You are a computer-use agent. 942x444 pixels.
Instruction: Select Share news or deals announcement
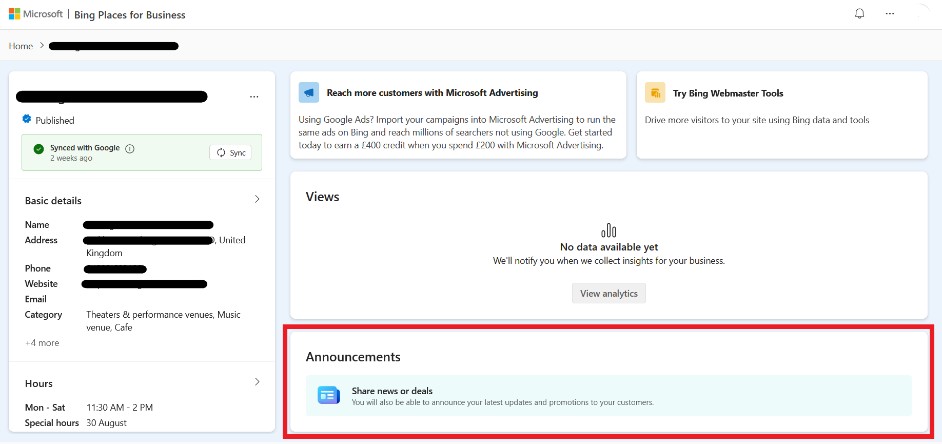[x=609, y=395]
